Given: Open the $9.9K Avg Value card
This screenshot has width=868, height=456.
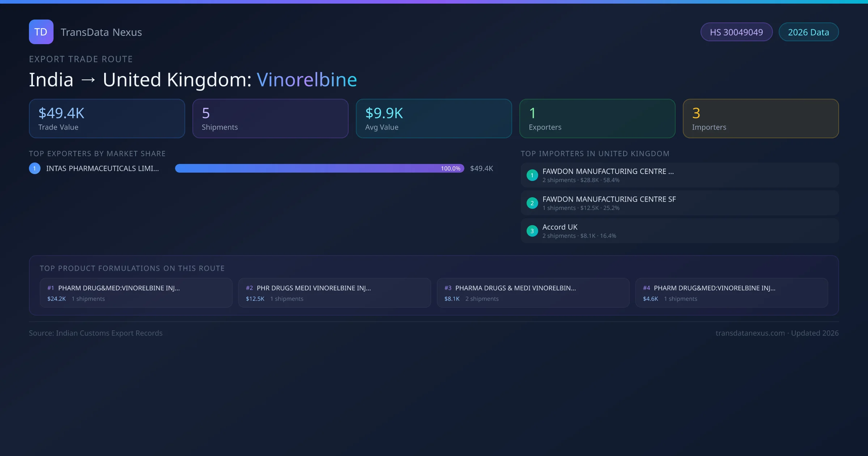Looking at the screenshot, I should [x=434, y=119].
